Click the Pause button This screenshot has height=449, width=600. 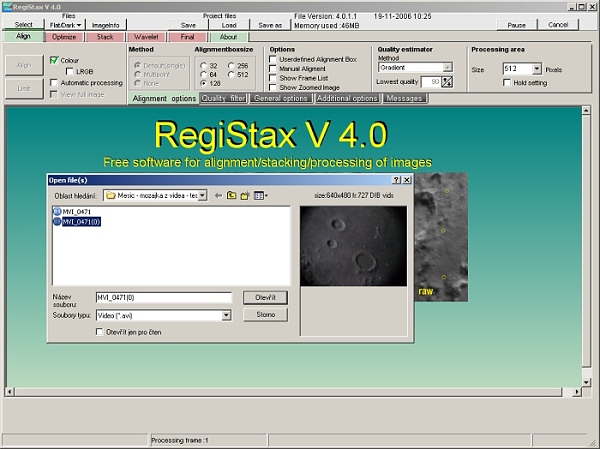[x=516, y=25]
